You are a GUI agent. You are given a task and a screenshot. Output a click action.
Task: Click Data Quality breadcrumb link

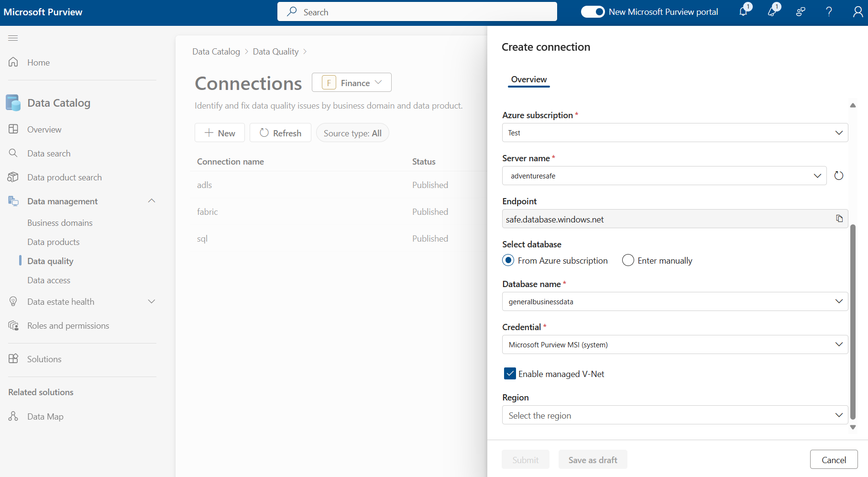click(x=275, y=51)
